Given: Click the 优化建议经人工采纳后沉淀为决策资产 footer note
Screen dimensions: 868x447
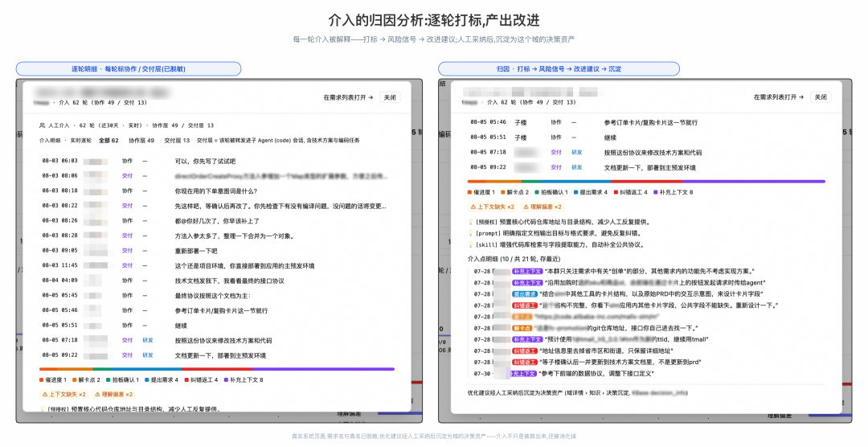Looking at the screenshot, I should [x=577, y=393].
